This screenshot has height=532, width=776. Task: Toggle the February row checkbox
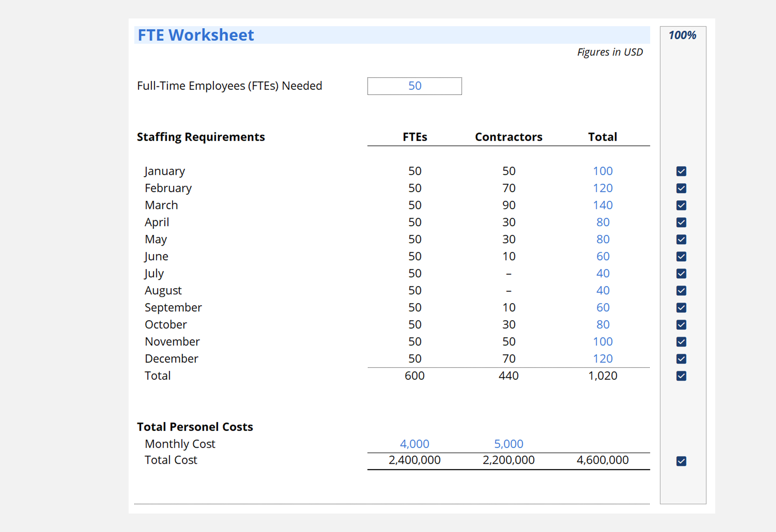[681, 188]
